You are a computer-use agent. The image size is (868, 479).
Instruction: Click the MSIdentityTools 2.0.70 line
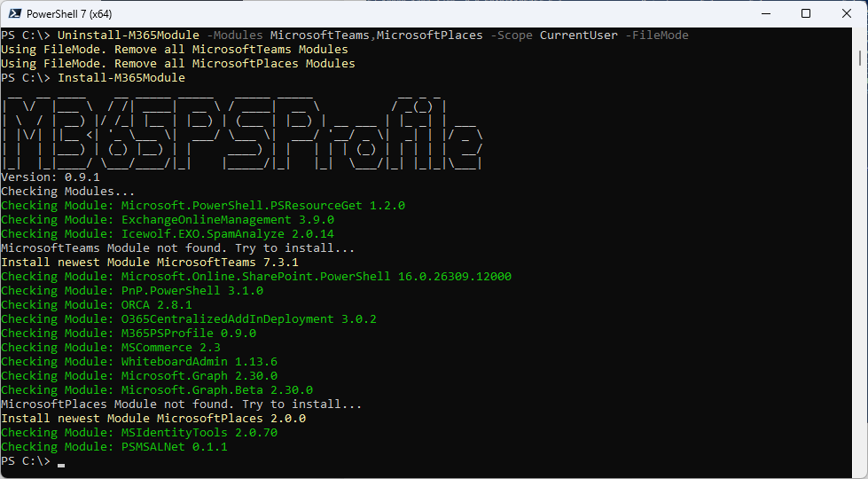click(139, 433)
